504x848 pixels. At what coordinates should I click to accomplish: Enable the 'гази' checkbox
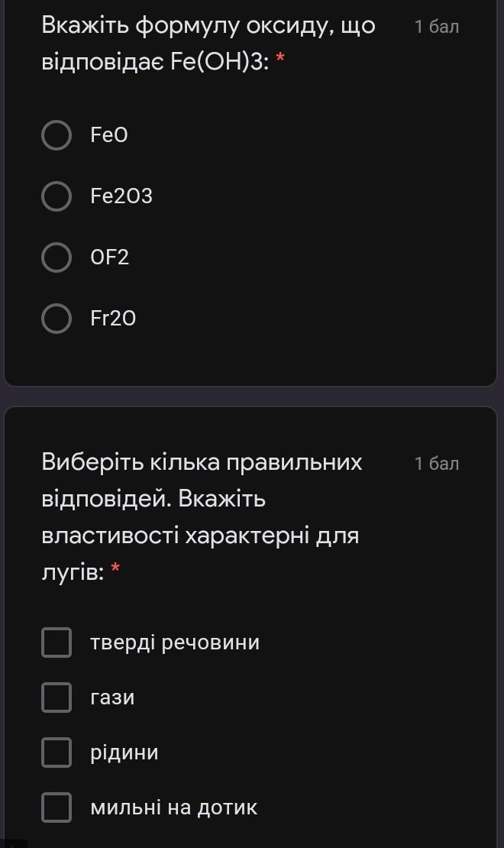pos(57,697)
